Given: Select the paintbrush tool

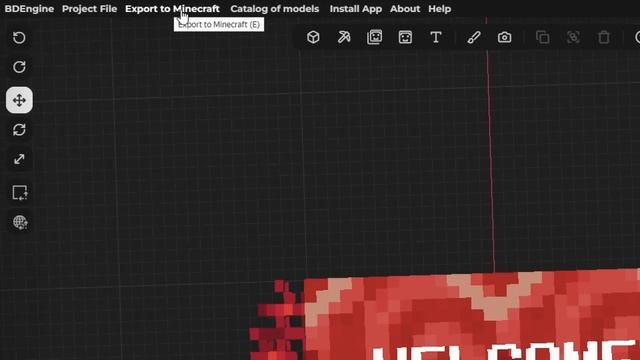Looking at the screenshot, I should click(473, 38).
